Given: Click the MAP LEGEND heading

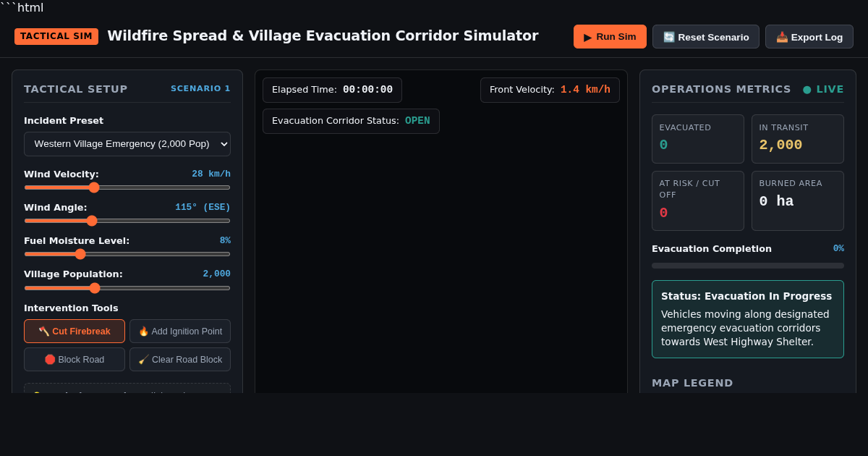Looking at the screenshot, I should (692, 383).
